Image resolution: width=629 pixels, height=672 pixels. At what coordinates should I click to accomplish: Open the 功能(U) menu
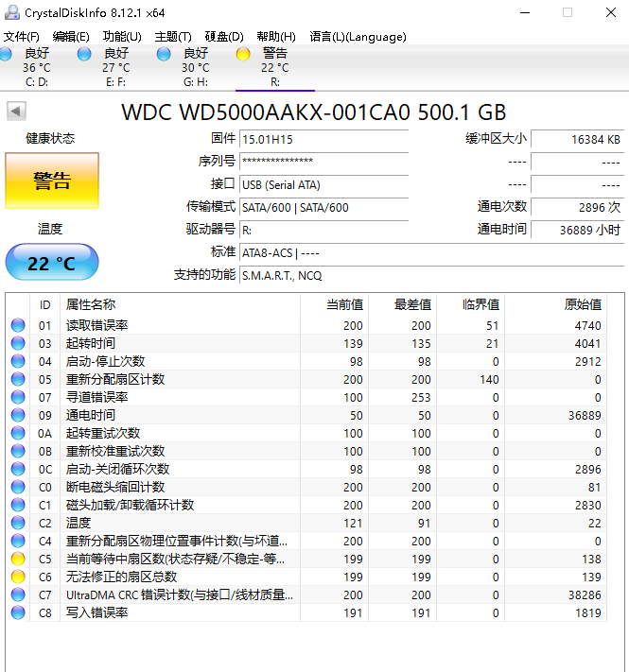[122, 37]
